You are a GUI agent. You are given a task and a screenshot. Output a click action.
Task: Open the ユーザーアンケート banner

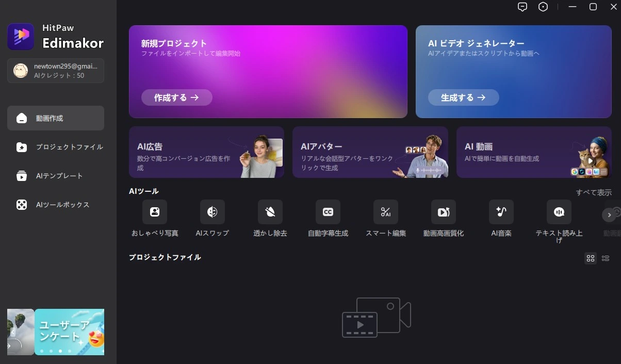pos(70,332)
